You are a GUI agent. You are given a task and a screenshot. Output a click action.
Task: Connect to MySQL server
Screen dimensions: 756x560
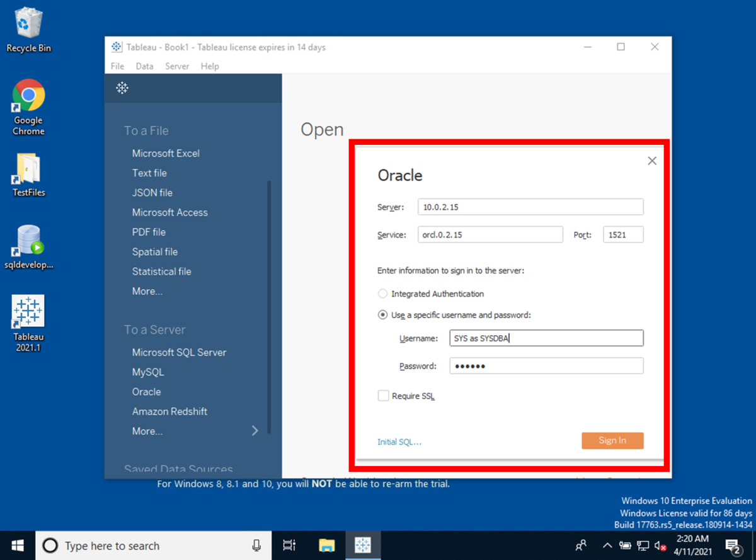point(148,372)
